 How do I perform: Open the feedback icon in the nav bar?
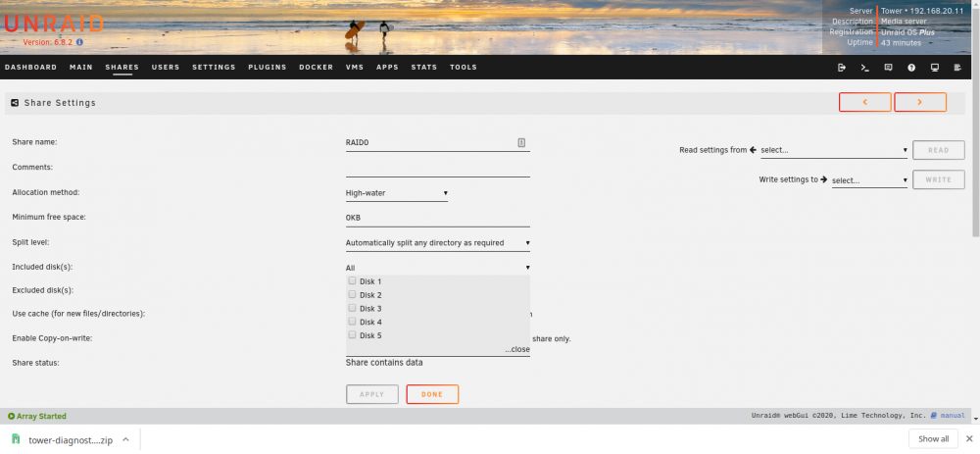pos(888,68)
